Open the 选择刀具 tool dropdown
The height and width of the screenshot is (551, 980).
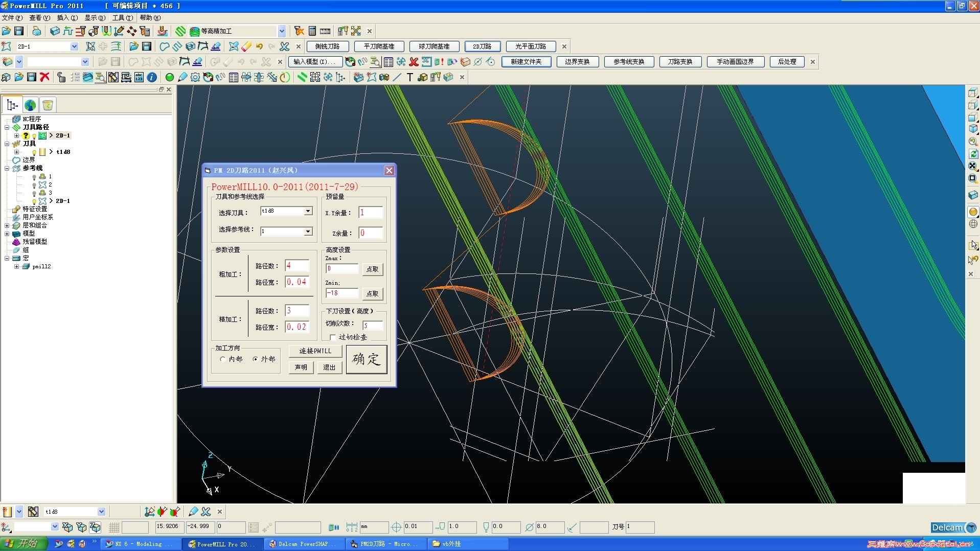pos(308,211)
